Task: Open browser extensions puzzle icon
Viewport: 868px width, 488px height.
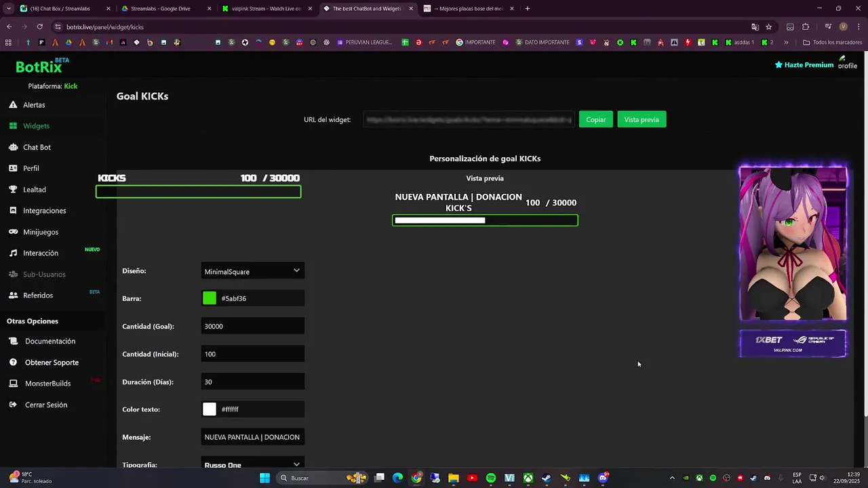Action: pos(806,27)
